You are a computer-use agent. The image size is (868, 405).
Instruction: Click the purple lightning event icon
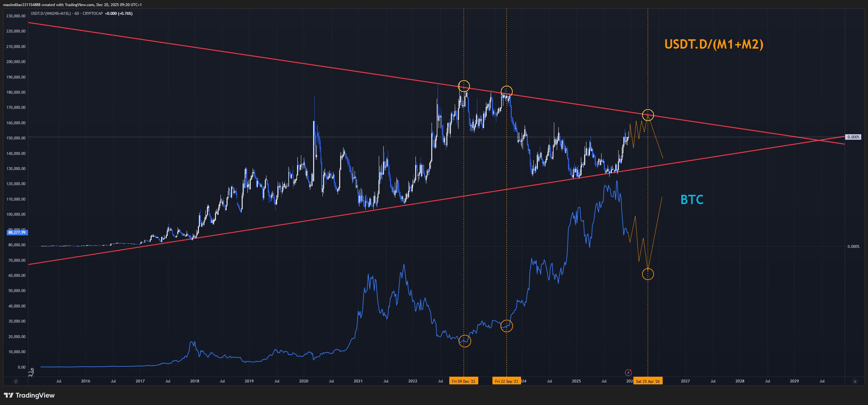click(628, 372)
